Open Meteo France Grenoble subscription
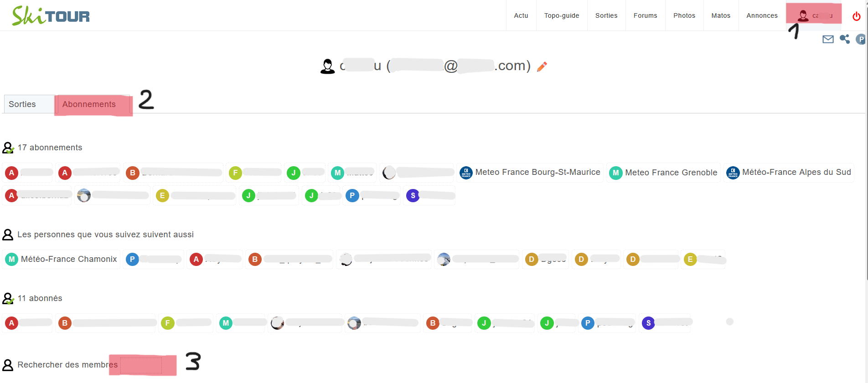 (664, 173)
